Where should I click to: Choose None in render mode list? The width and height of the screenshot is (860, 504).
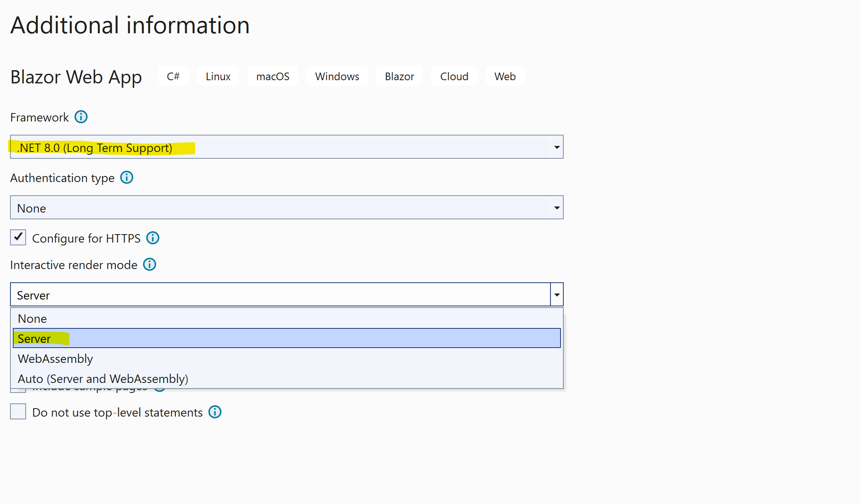point(287,319)
